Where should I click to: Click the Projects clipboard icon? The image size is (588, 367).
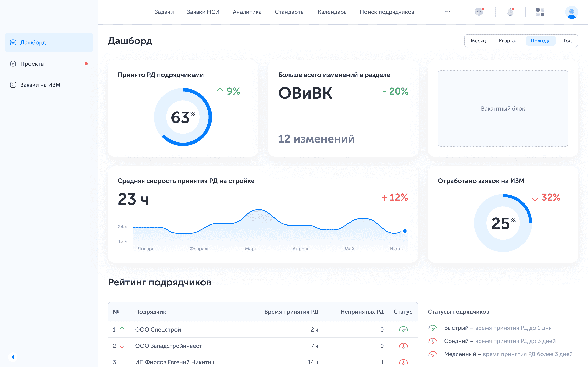tap(13, 64)
